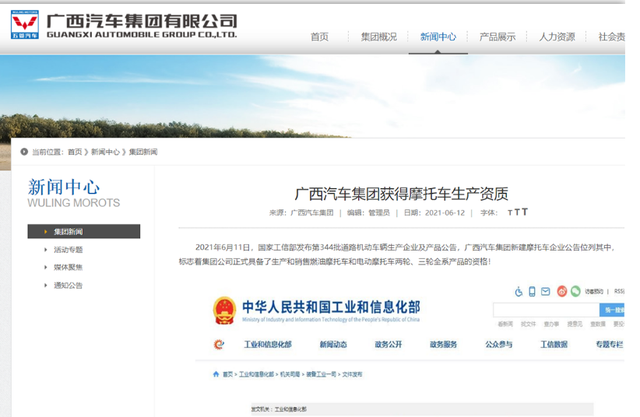Click the 新闻中心 sidebar heading

pos(64,187)
